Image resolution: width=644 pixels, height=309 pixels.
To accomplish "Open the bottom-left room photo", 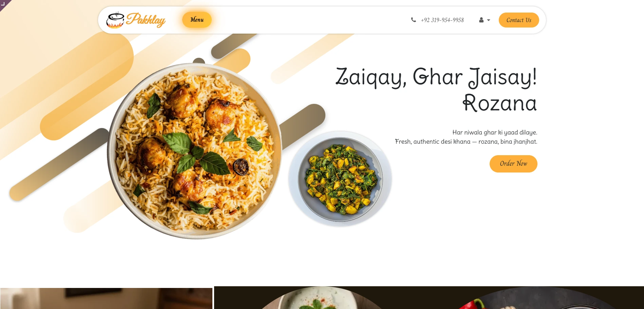I will (x=106, y=298).
